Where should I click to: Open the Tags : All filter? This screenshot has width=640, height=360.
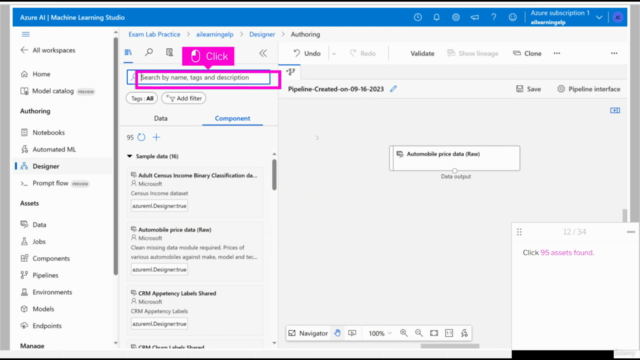[142, 98]
